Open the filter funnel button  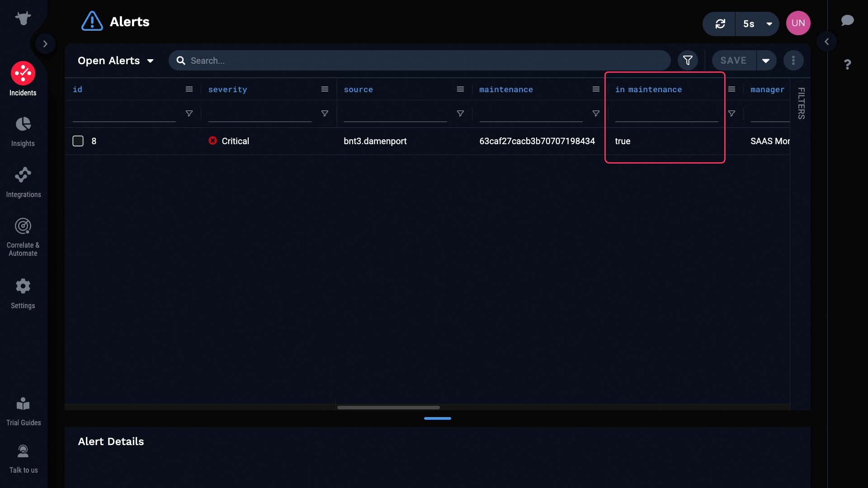pyautogui.click(x=688, y=61)
